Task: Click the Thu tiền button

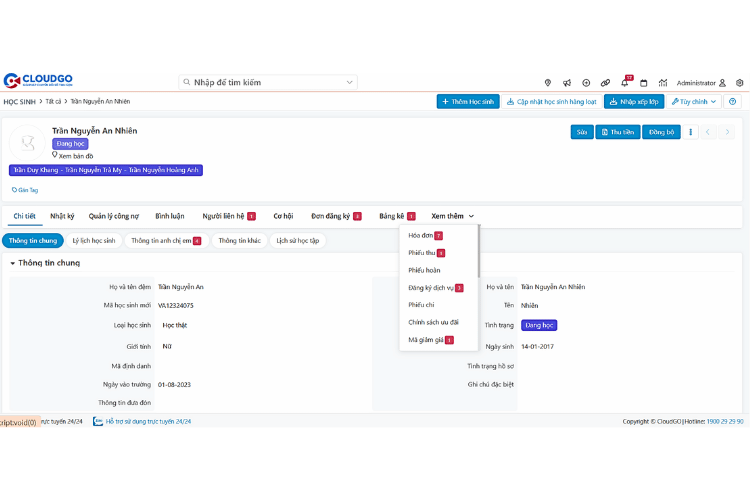Action: click(x=618, y=132)
